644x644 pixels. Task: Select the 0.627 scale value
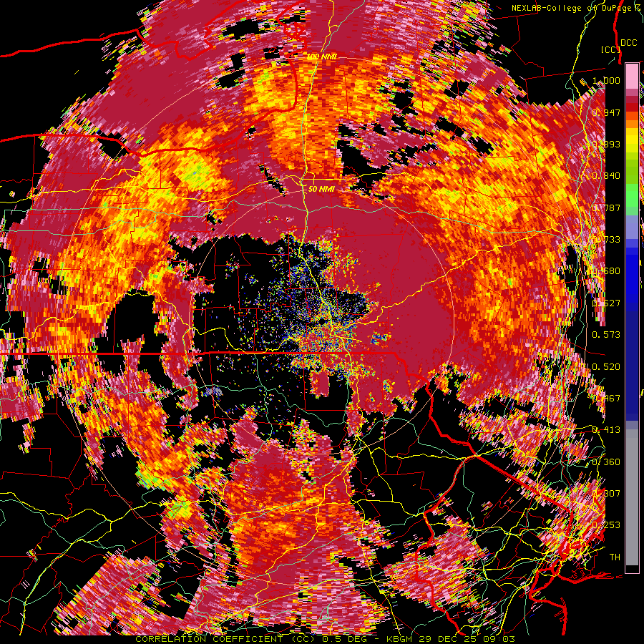coord(606,303)
